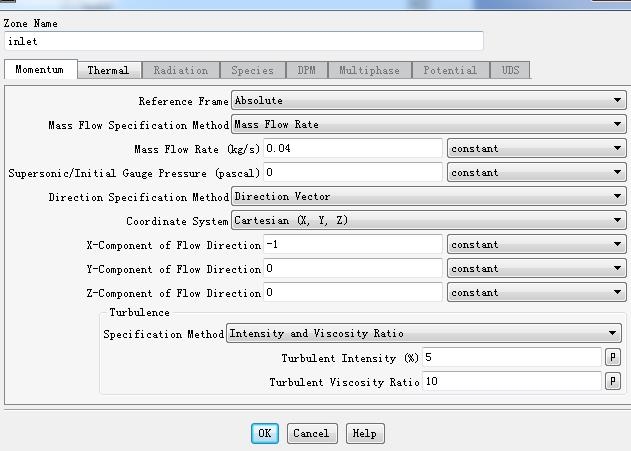Image resolution: width=631 pixels, height=451 pixels.
Task: Expand the Coordinate System dropdown
Action: pyautogui.click(x=427, y=221)
